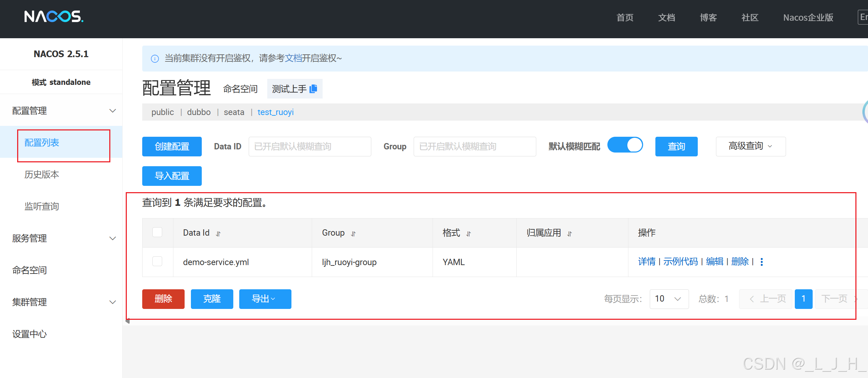Open 设置中心 in the sidebar

pos(29,334)
